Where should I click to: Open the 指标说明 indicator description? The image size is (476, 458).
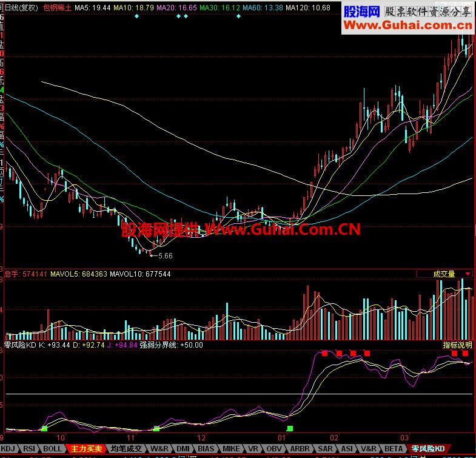457,345
